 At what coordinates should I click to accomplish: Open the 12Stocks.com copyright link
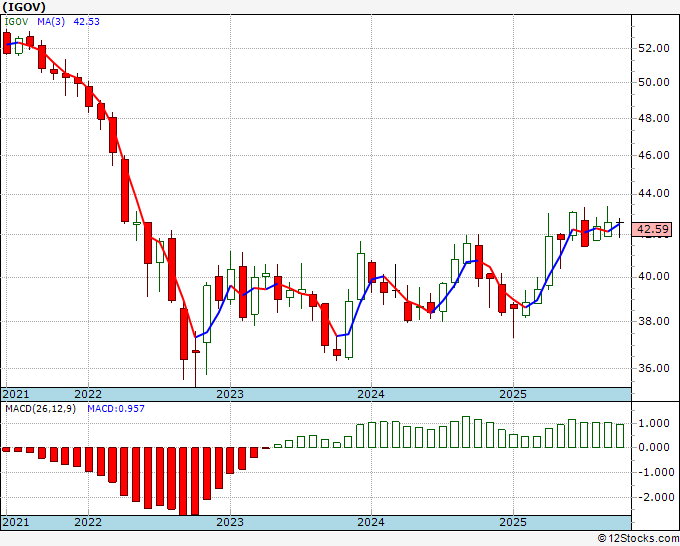(x=638, y=539)
